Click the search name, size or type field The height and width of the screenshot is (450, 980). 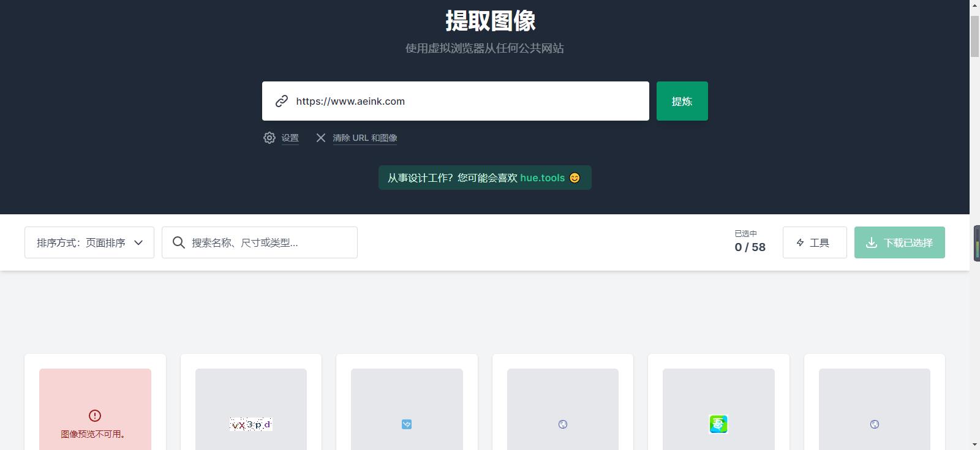point(269,242)
